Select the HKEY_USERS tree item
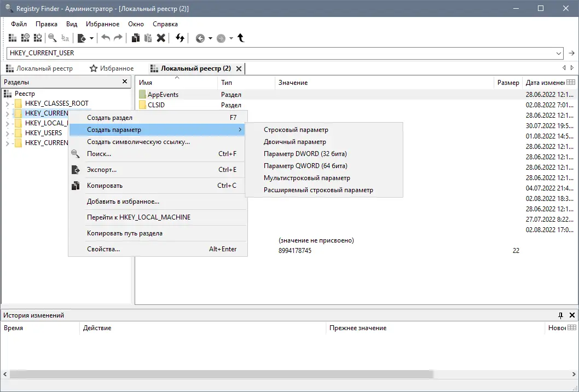 tap(44, 133)
